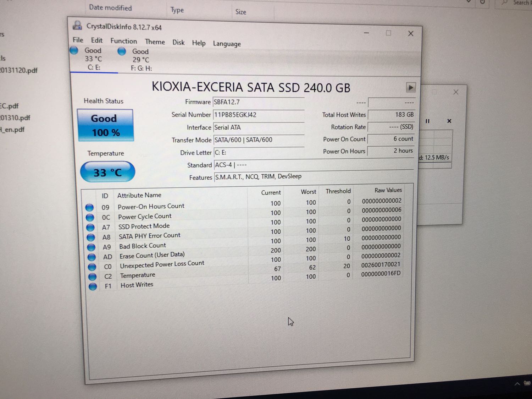The image size is (532, 399).
Task: Click blue status icon for F: G: H: disk
Action: [x=122, y=51]
